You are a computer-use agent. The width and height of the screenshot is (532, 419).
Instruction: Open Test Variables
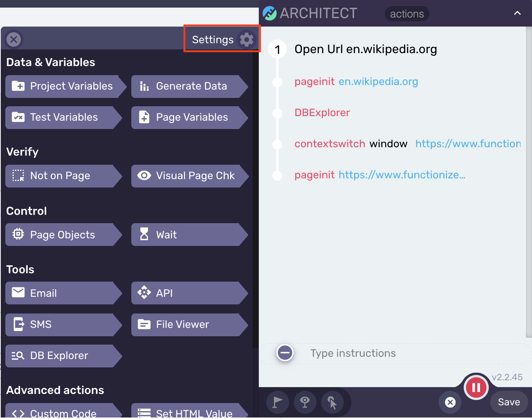pos(63,117)
